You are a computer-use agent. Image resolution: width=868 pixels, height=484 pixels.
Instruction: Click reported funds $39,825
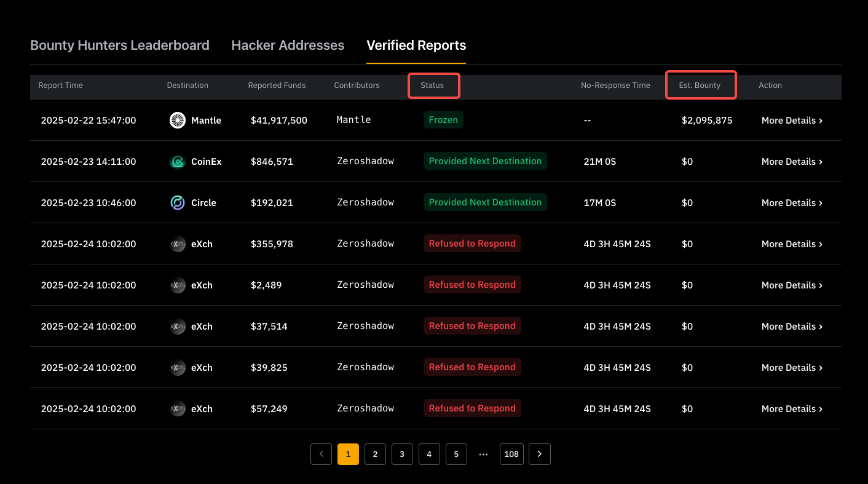point(269,368)
